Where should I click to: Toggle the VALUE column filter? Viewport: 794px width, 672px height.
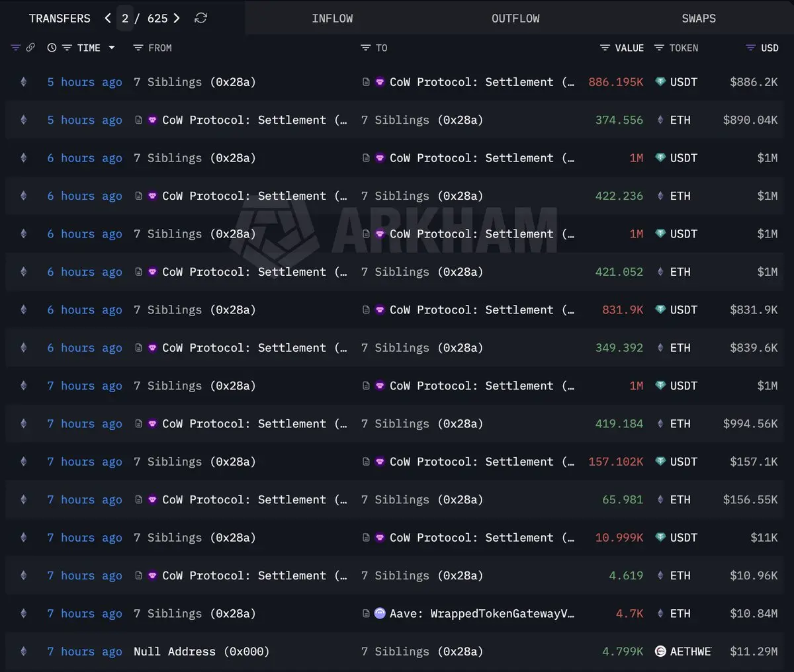621,48
